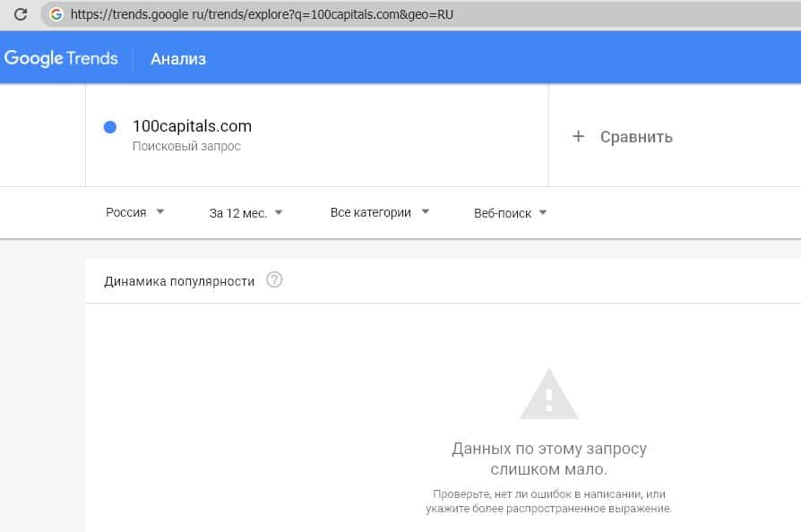Image resolution: width=801 pixels, height=532 pixels.
Task: Open the За 12 мес. period dropdown
Action: pyautogui.click(x=245, y=213)
